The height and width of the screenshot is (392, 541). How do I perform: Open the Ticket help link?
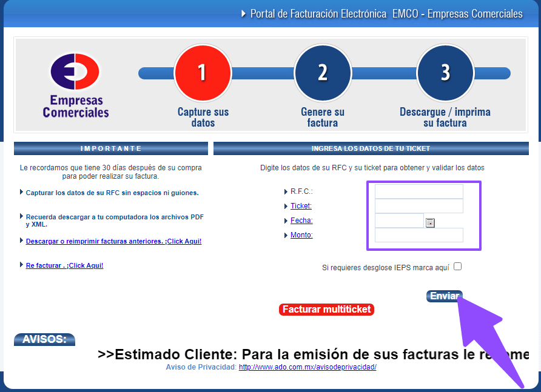tap(301, 206)
